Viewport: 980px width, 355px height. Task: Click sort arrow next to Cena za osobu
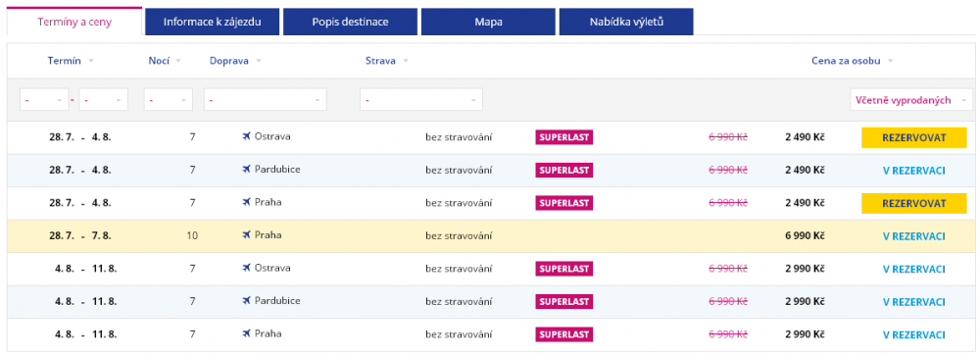pos(890,61)
